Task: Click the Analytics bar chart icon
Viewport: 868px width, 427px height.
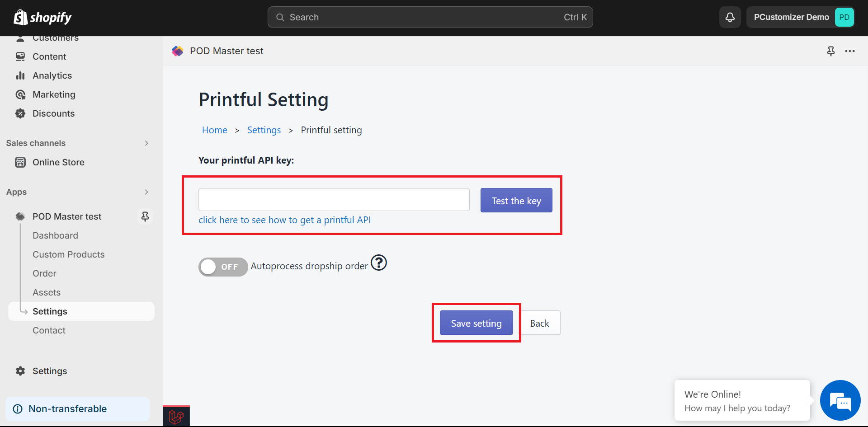Action: tap(20, 75)
